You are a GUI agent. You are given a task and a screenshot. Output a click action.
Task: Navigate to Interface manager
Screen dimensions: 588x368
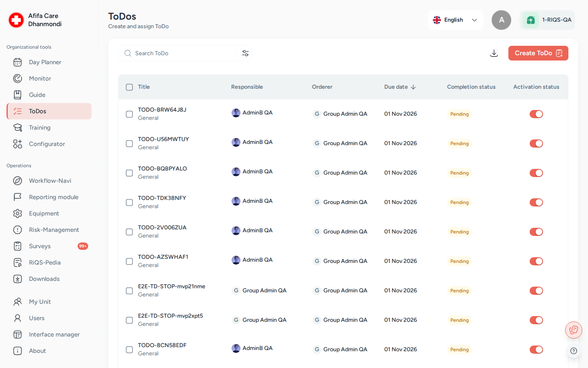(x=49, y=334)
